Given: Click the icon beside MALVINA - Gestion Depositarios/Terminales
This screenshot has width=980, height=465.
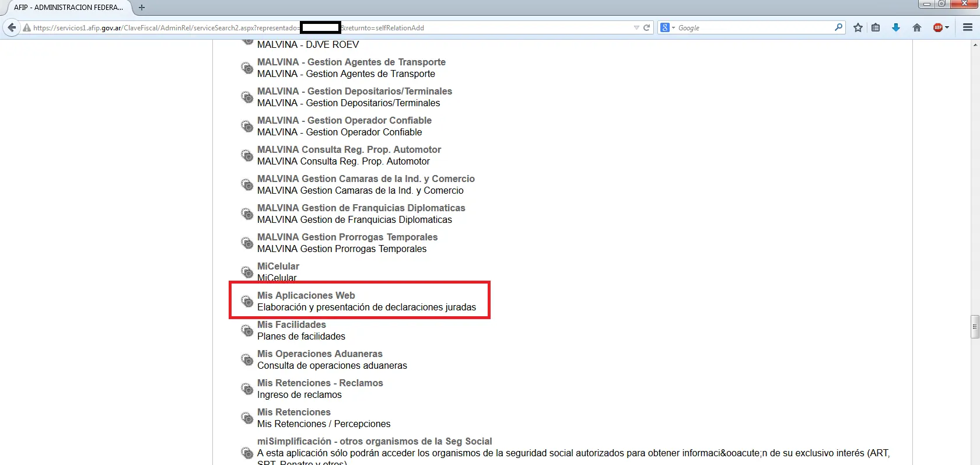Looking at the screenshot, I should click(x=247, y=97).
